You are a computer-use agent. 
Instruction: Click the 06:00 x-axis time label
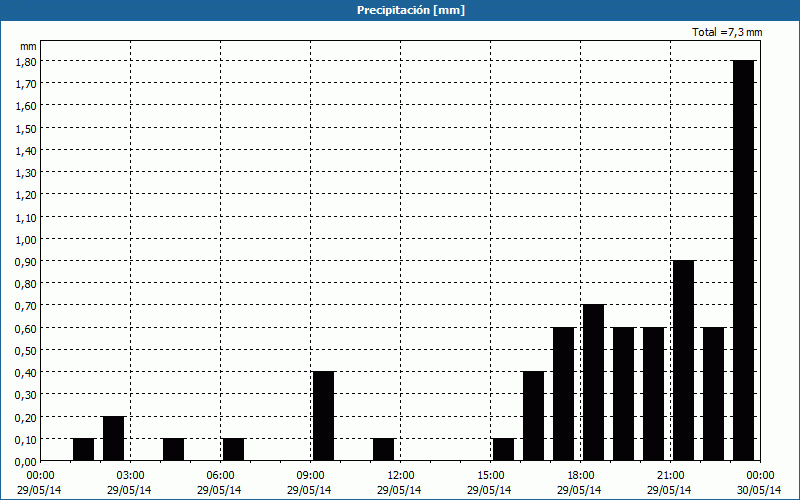point(220,476)
